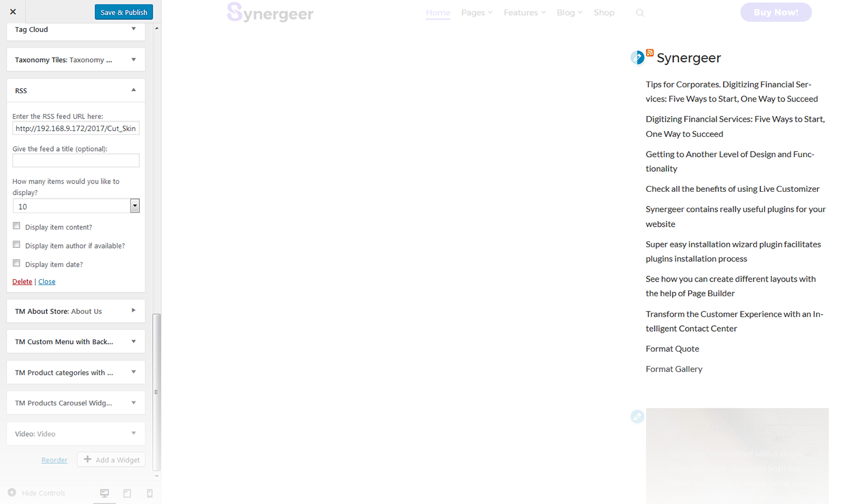Image resolution: width=868 pixels, height=504 pixels.
Task: Click the sidebar scroll down arrow
Action: pyautogui.click(x=156, y=476)
